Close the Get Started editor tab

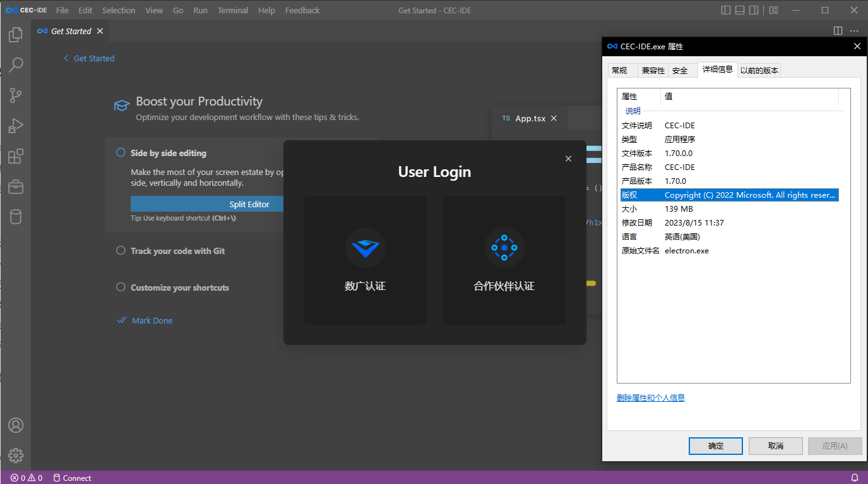point(100,31)
